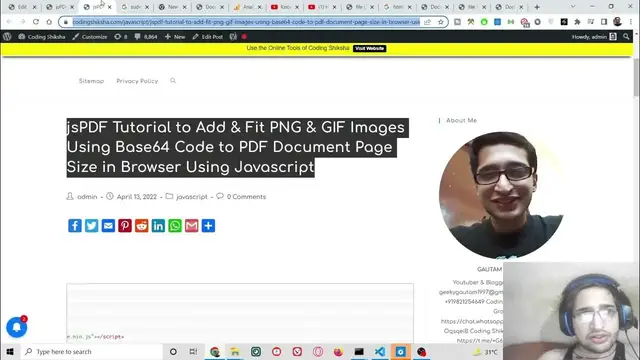Click the About Me profile photo
This screenshot has width=640, height=360.
pos(502,195)
